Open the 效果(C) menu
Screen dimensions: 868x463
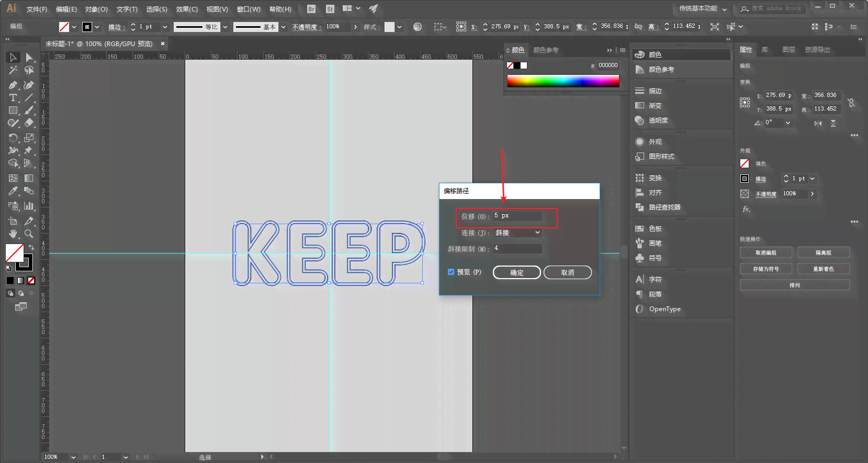[187, 9]
